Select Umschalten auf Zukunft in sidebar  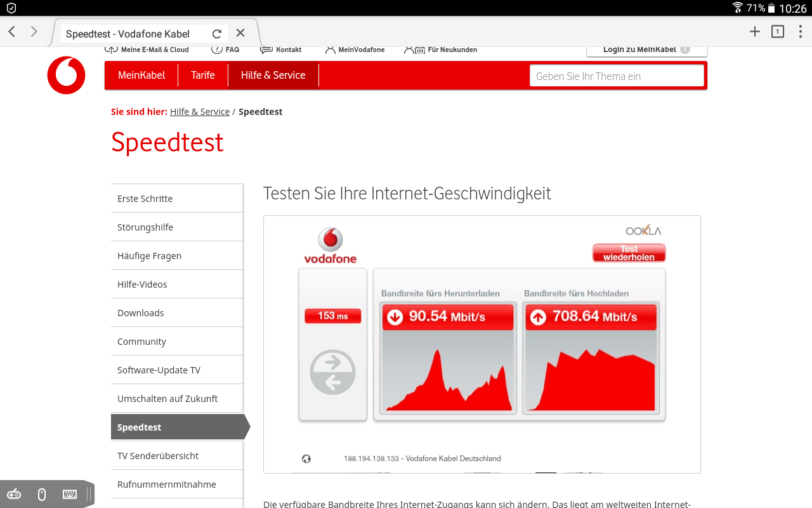coord(177,399)
